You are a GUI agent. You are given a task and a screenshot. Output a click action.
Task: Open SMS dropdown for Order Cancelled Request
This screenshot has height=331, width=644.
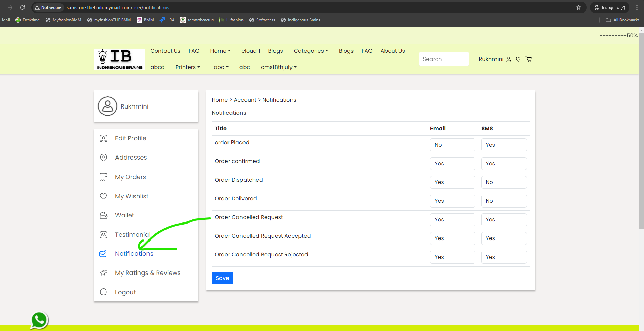tap(504, 220)
